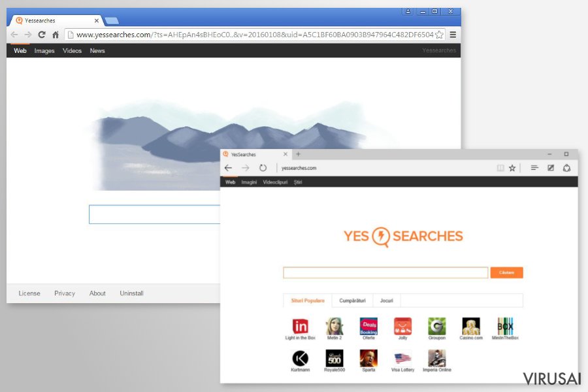Open the Chrome hamburger menu
588x392 pixels.
[x=453, y=35]
